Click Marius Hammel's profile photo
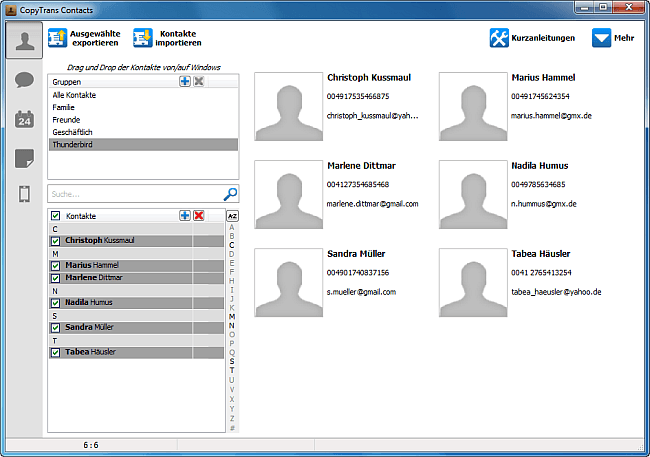 pyautogui.click(x=473, y=107)
